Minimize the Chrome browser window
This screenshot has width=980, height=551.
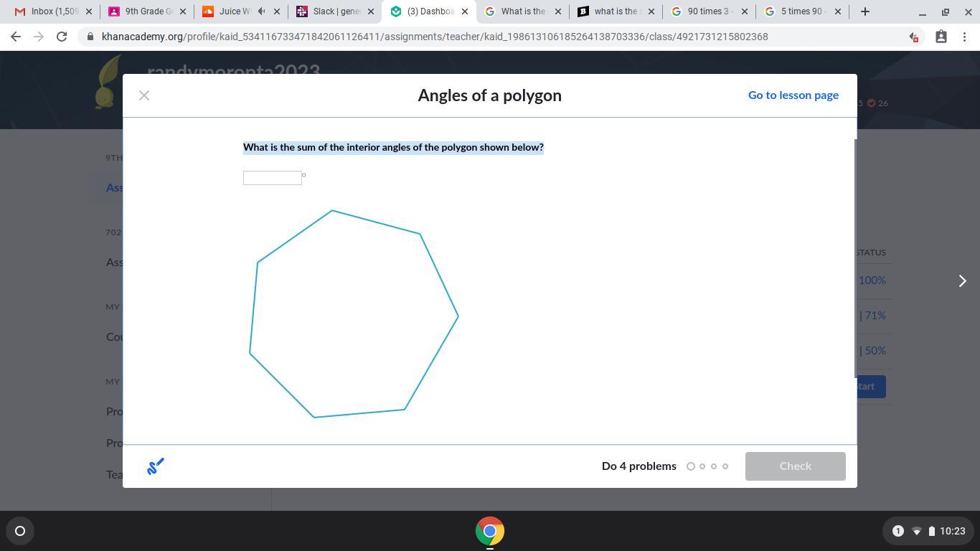(x=923, y=11)
